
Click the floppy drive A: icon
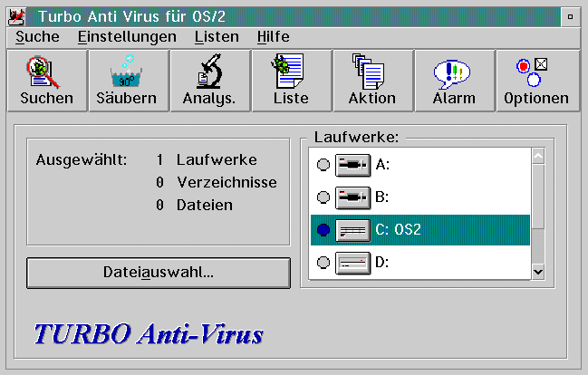(x=352, y=165)
